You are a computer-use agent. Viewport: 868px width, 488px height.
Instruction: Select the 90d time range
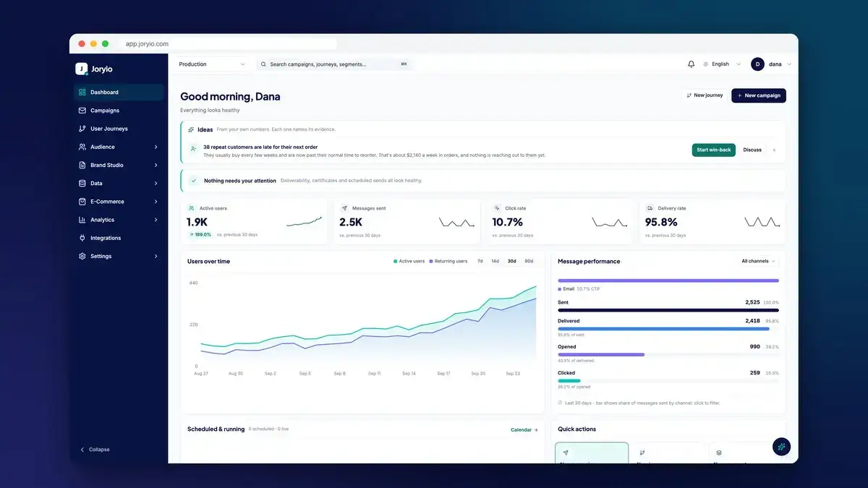coord(529,261)
